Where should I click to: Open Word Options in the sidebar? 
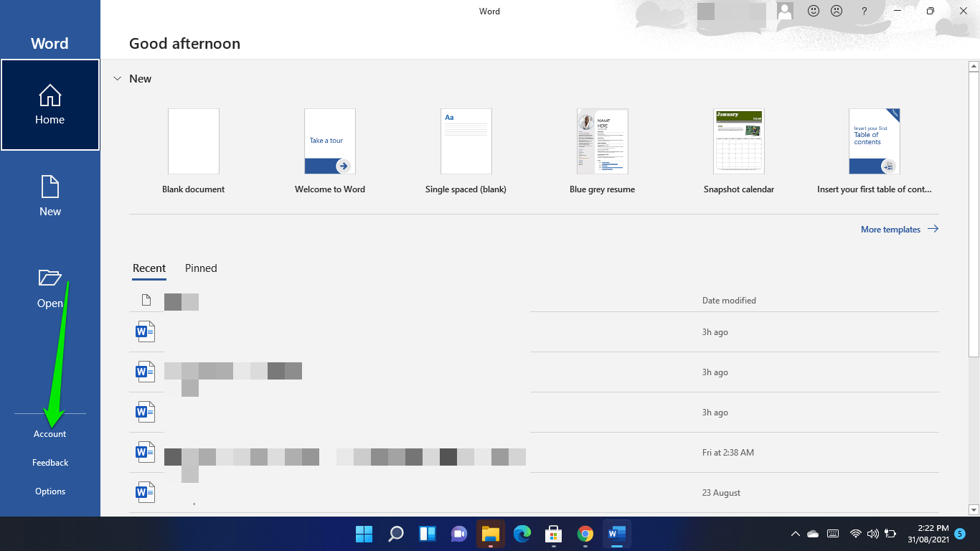point(50,491)
